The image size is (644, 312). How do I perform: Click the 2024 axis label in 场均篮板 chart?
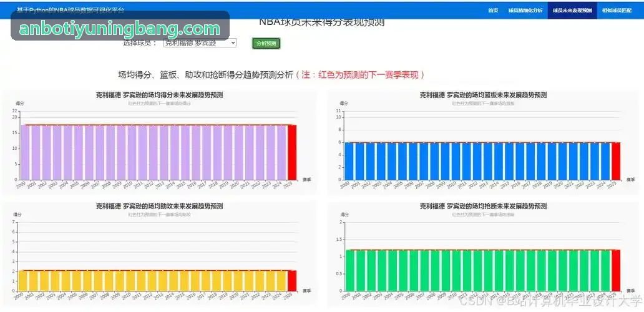[602, 185]
